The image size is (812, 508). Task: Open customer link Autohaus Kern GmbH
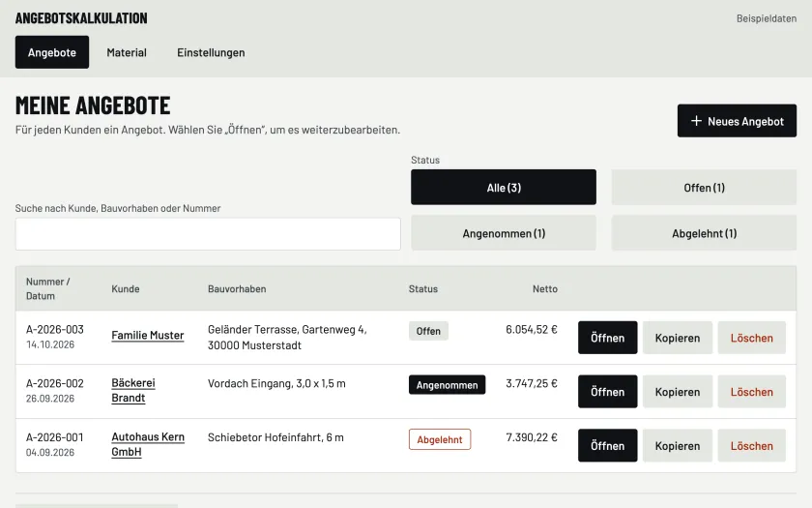point(148,444)
